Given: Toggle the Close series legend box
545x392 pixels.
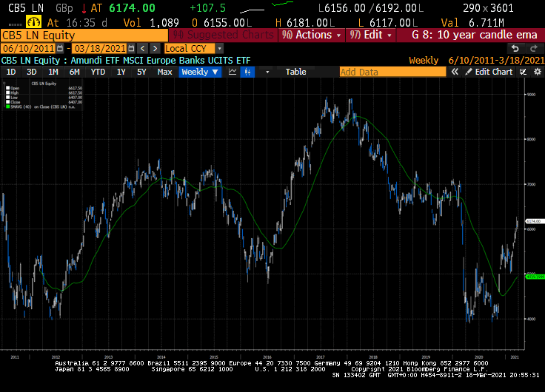Looking at the screenshot, I should click(7, 102).
